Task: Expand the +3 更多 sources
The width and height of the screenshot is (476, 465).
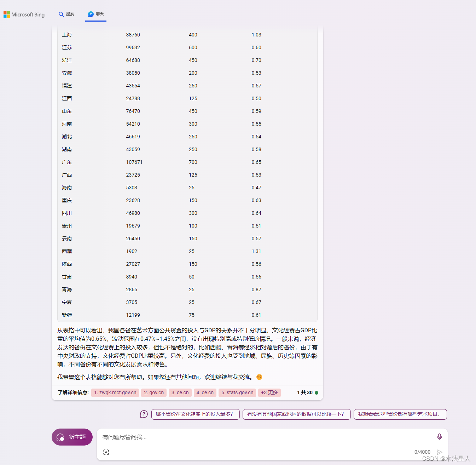Action: tap(269, 392)
